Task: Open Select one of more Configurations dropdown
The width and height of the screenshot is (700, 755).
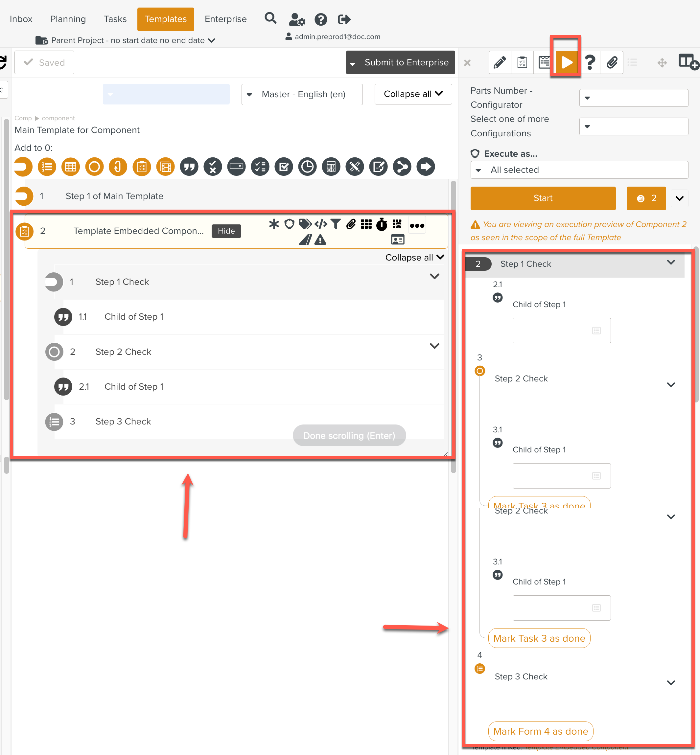Action: tap(634, 126)
